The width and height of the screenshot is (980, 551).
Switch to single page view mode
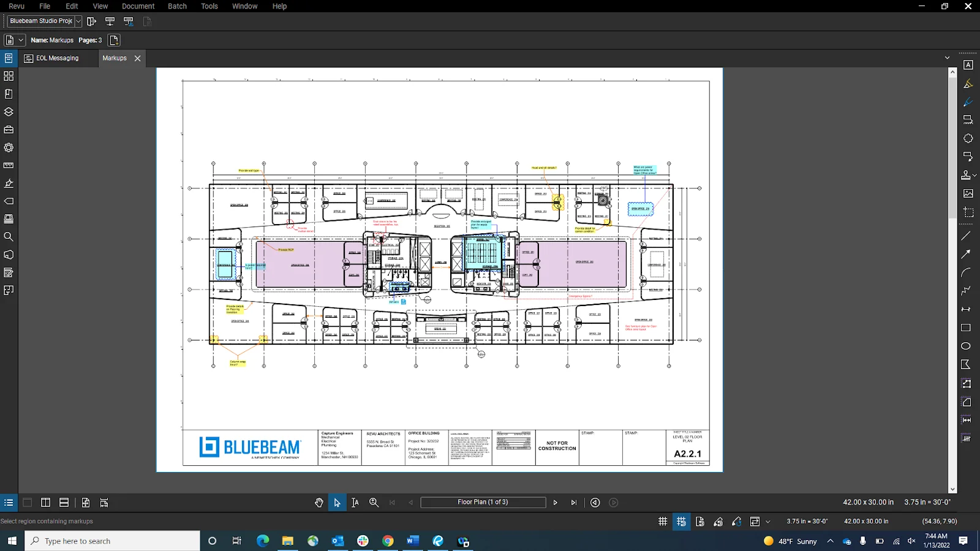27,502
